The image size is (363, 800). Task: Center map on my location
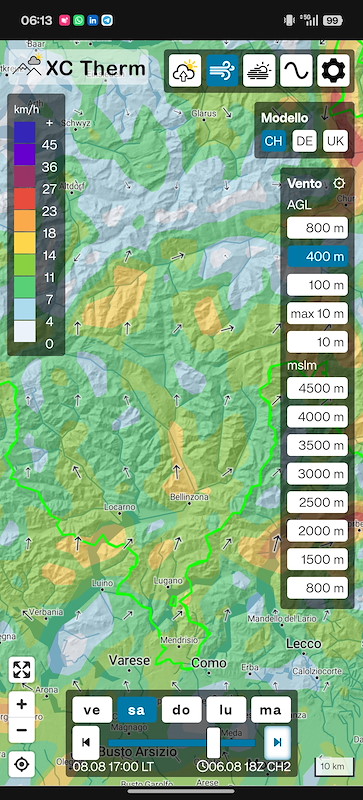click(21, 764)
